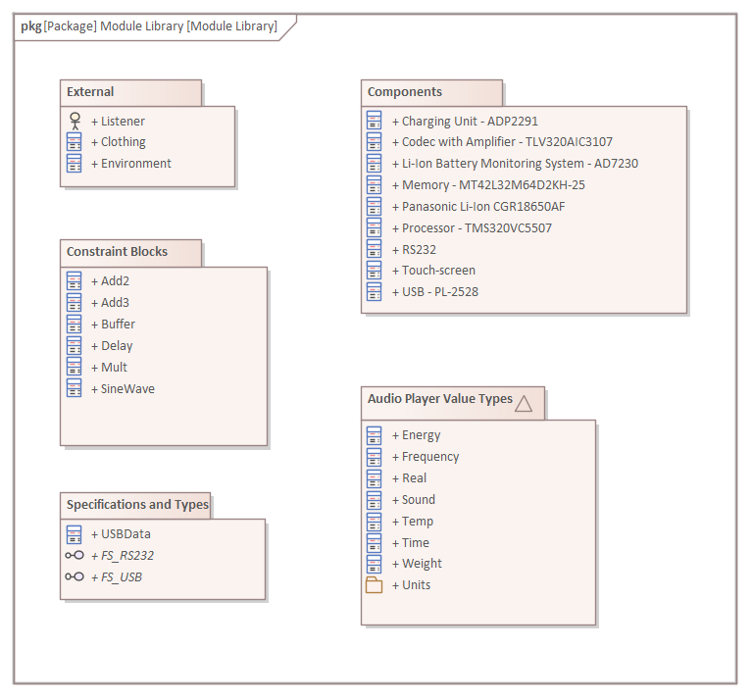Click the interface icon beside FS_USB
The width and height of the screenshot is (752, 700).
tap(75, 576)
